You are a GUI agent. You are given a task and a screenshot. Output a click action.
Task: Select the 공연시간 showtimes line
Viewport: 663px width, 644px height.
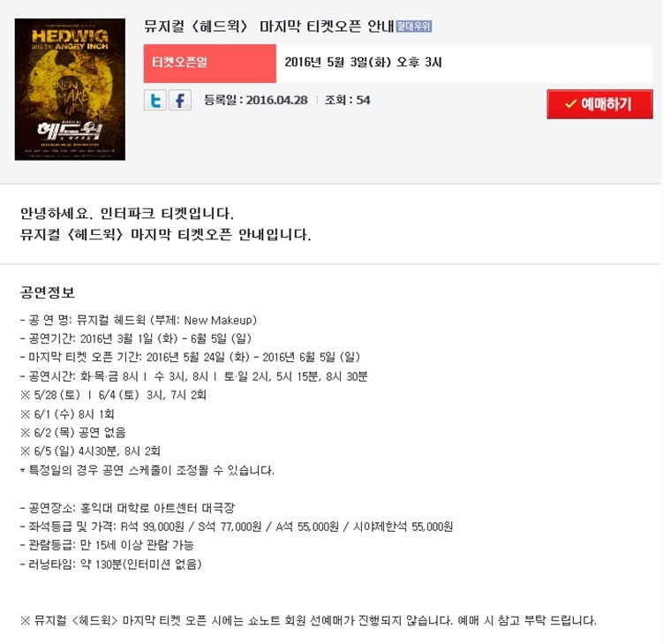pyautogui.click(x=193, y=376)
